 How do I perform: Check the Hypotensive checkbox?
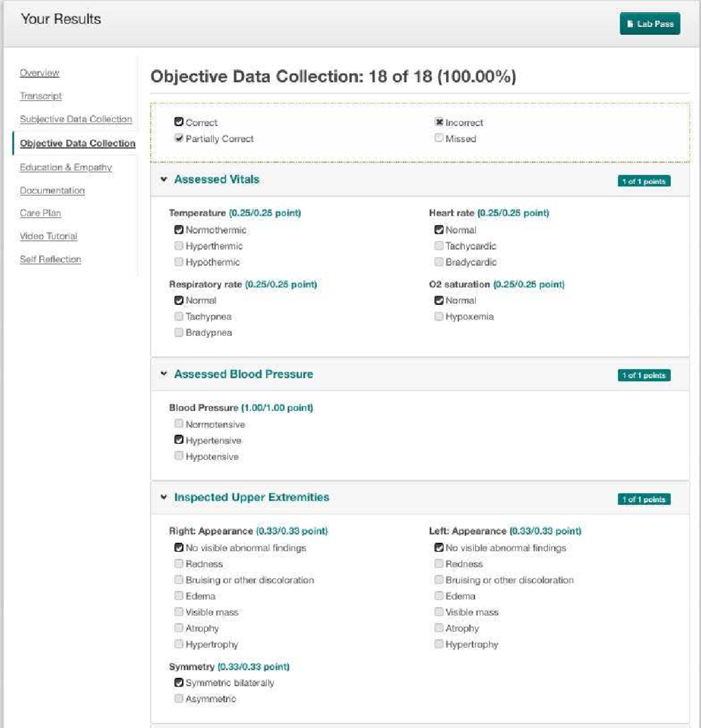[x=179, y=456]
